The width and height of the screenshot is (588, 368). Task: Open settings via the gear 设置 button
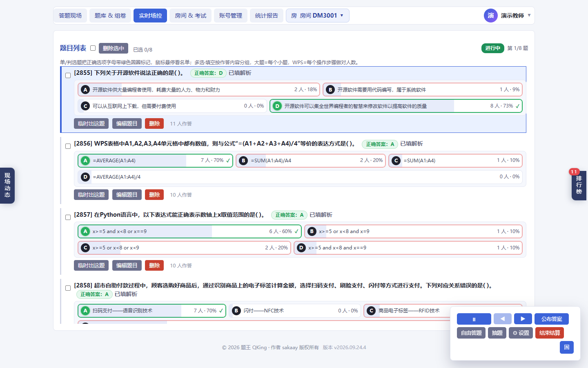pyautogui.click(x=521, y=333)
